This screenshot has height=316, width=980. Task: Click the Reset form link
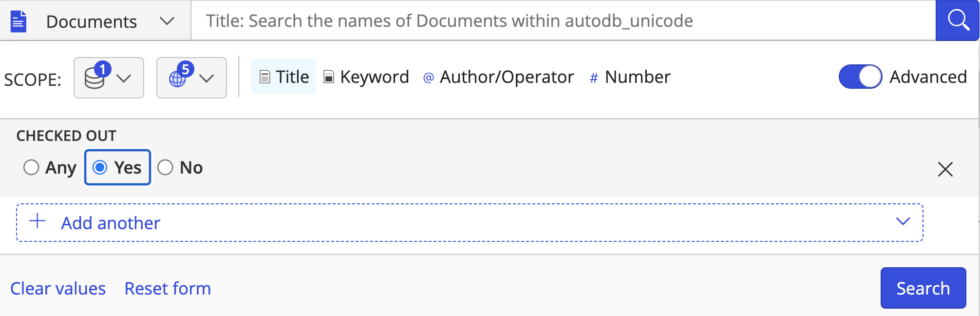[x=168, y=288]
